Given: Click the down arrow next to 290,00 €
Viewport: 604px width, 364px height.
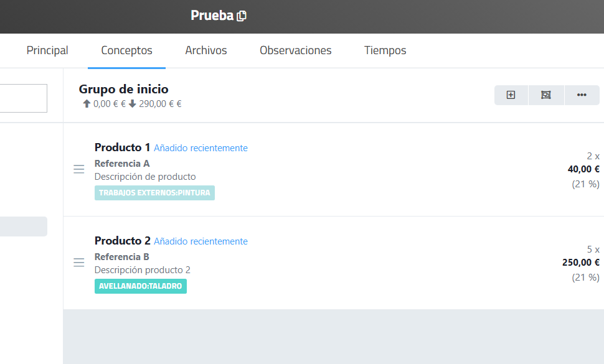Looking at the screenshot, I should [x=133, y=104].
